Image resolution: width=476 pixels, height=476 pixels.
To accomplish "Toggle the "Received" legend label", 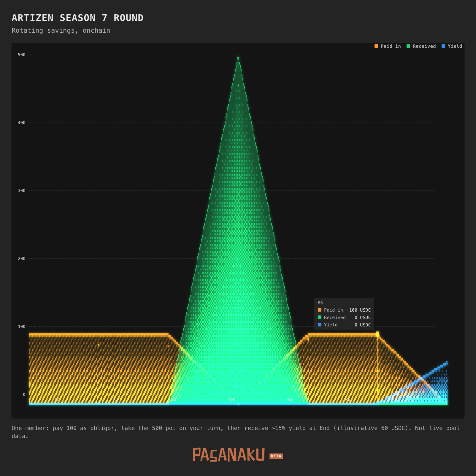I will (x=424, y=46).
